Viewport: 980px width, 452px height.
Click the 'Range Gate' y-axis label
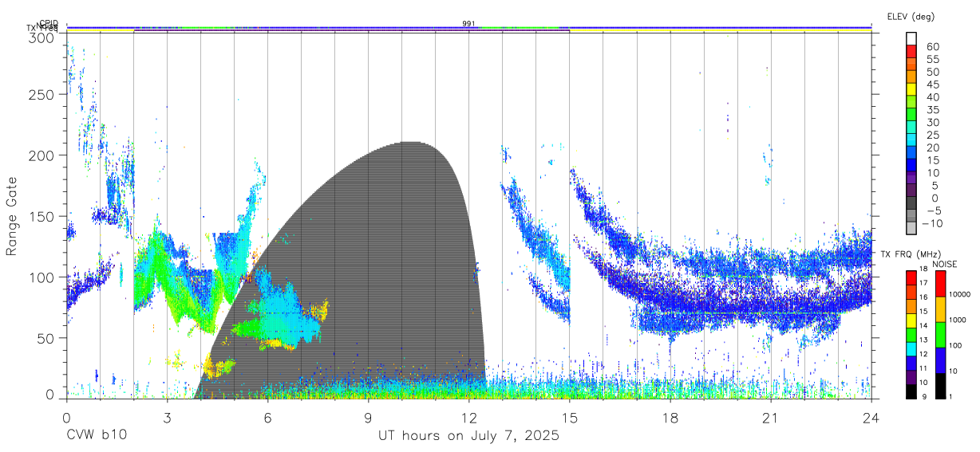point(12,217)
